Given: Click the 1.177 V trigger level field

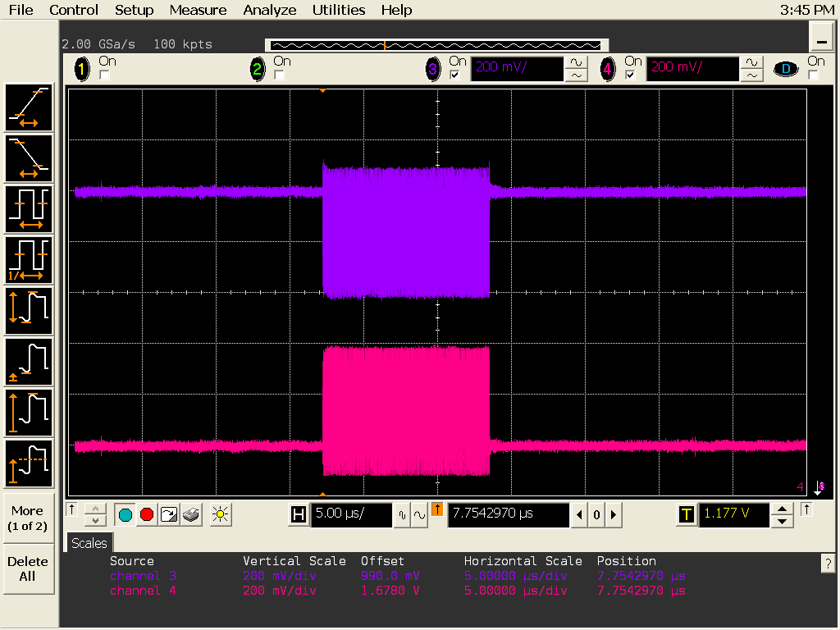Looking at the screenshot, I should [734, 515].
